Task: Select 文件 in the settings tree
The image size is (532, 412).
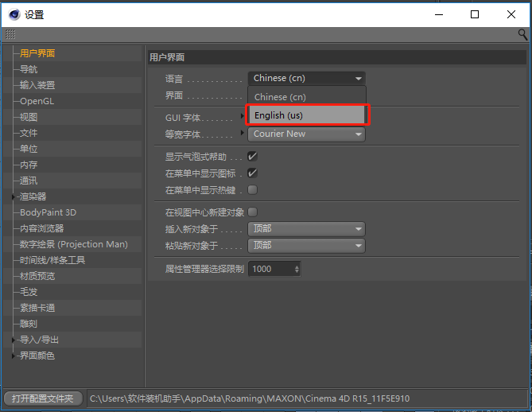Action: point(29,133)
